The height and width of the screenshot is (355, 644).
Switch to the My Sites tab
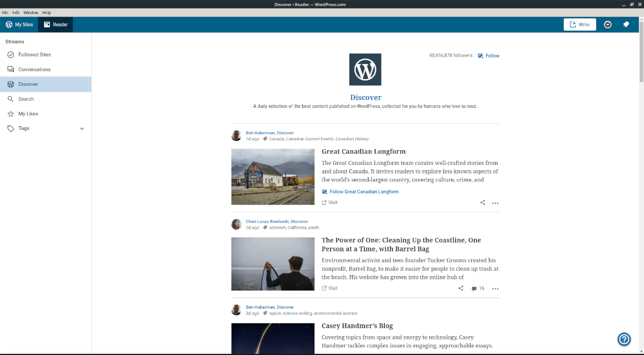19,24
